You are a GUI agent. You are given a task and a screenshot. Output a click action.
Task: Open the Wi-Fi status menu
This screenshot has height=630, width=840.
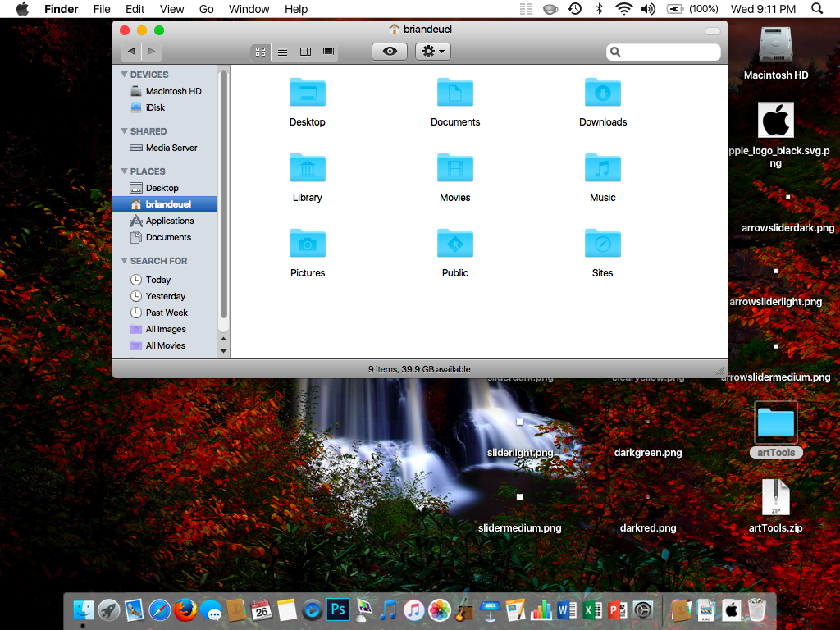[x=623, y=9]
